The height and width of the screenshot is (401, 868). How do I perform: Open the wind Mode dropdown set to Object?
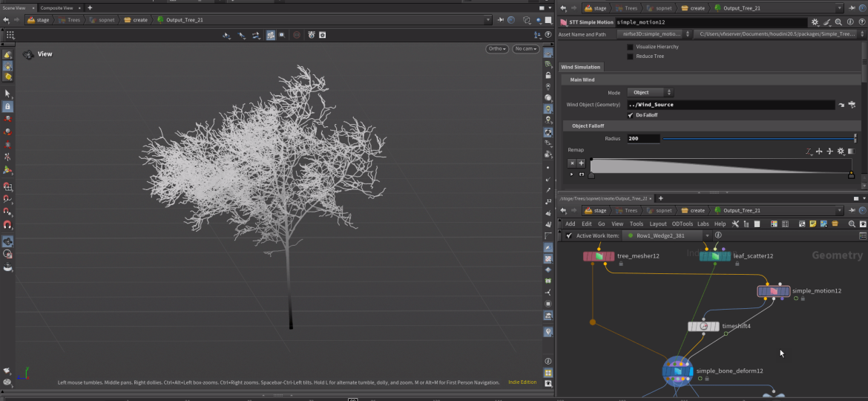[651, 93]
